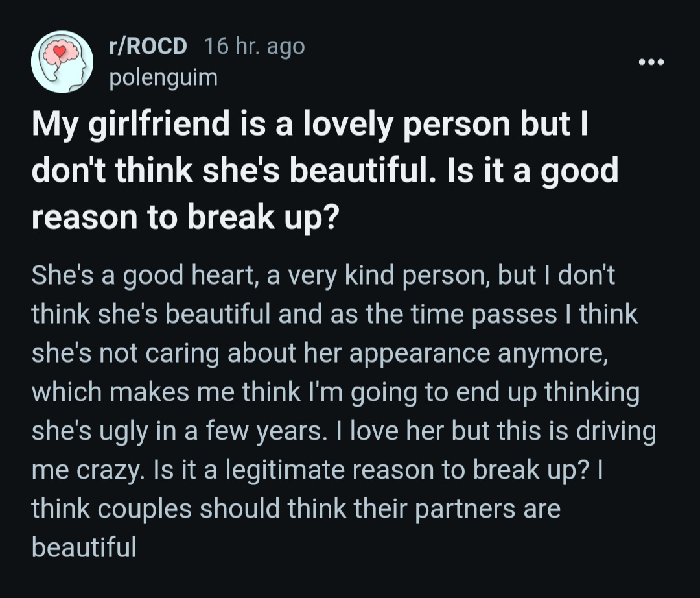Image resolution: width=700 pixels, height=598 pixels.
Task: Go to the r/ROCD subreddit name
Action: (x=148, y=45)
